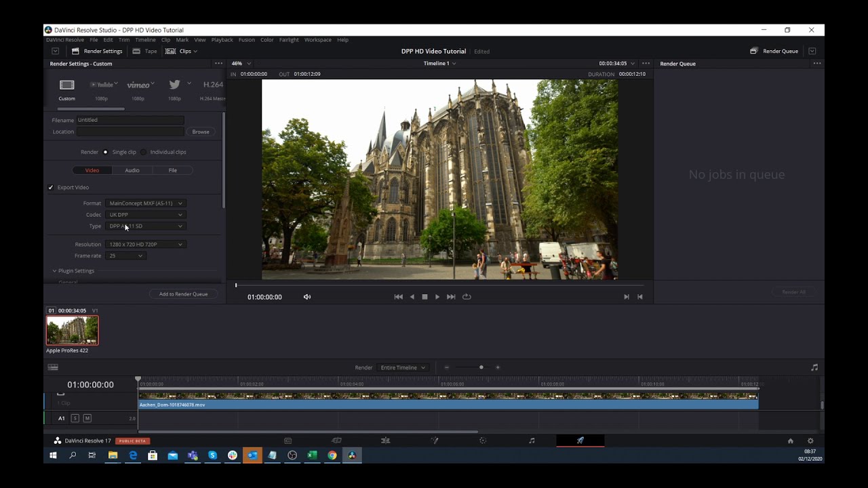Screen dimensions: 868x488
Task: Mute audio track A1
Action: pos(87,418)
